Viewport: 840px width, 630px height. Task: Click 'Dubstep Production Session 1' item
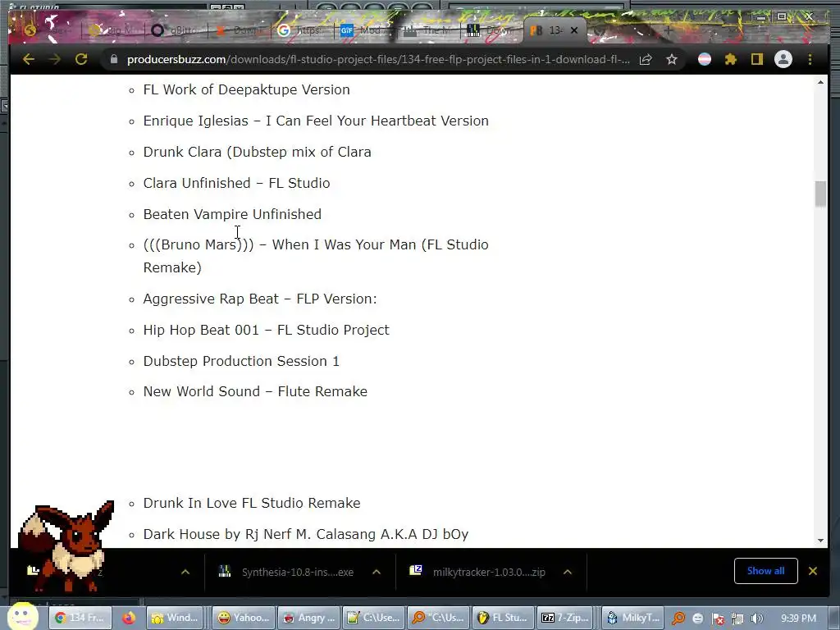pos(241,361)
